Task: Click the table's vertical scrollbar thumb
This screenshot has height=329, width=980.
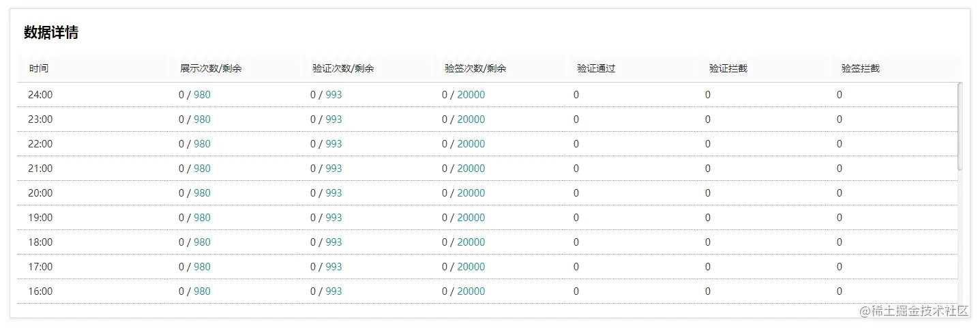Action: [960, 126]
